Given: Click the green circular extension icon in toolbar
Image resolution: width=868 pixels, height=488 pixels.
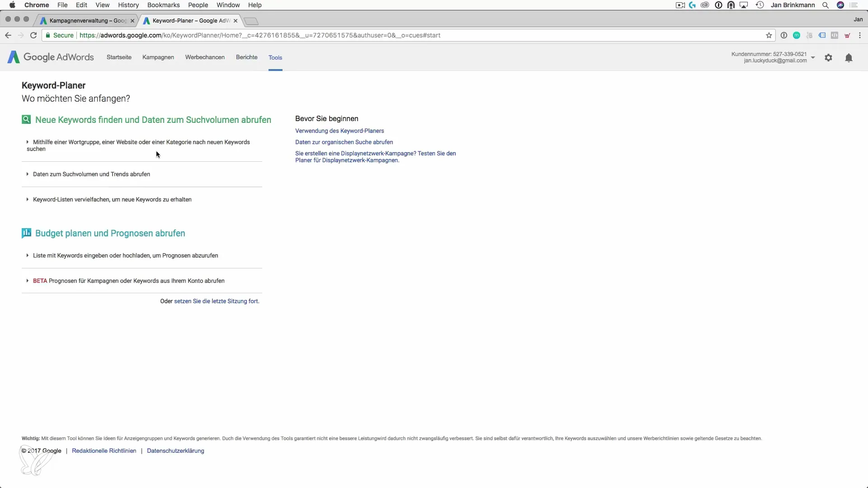Looking at the screenshot, I should [797, 35].
